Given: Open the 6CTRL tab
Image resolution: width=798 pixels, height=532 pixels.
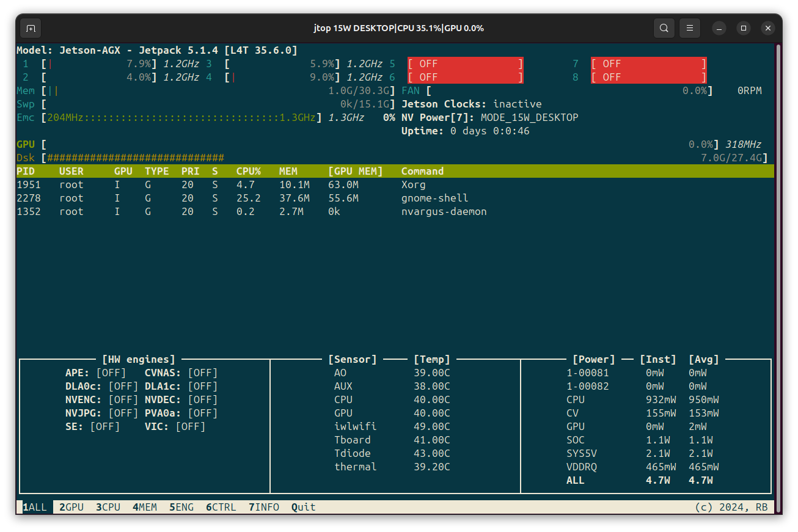Looking at the screenshot, I should (221, 507).
